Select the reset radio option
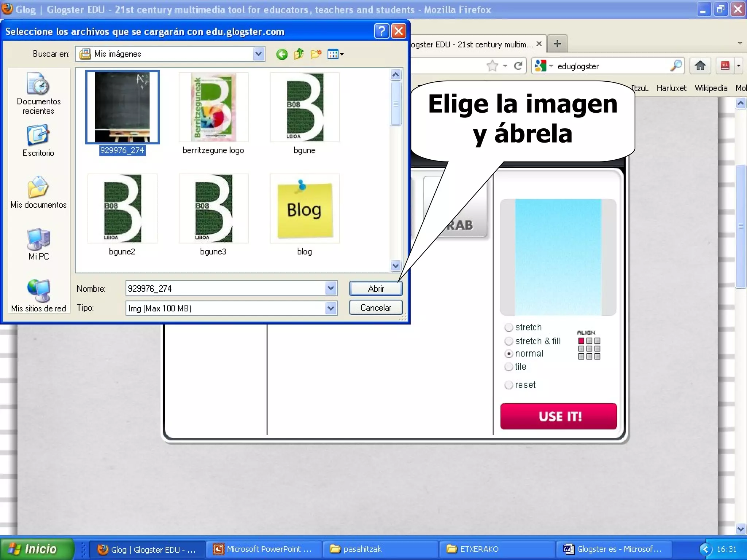Image resolution: width=747 pixels, height=560 pixels. coord(509,385)
